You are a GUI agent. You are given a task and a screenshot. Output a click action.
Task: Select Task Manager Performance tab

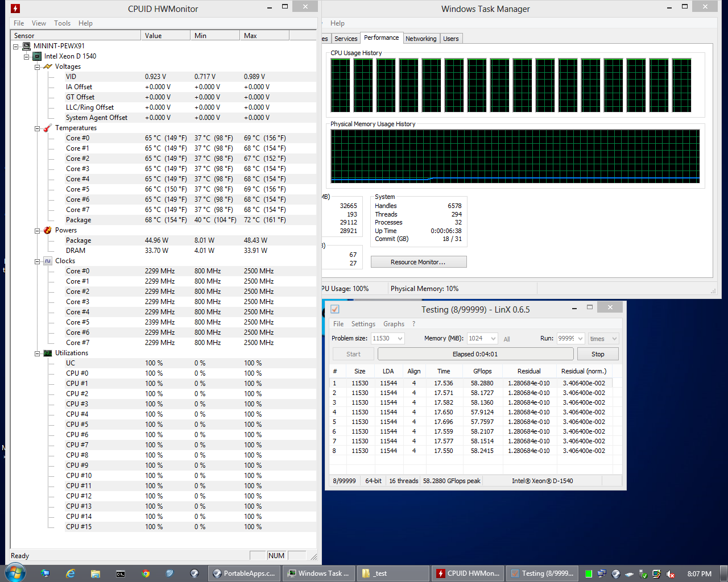point(381,38)
